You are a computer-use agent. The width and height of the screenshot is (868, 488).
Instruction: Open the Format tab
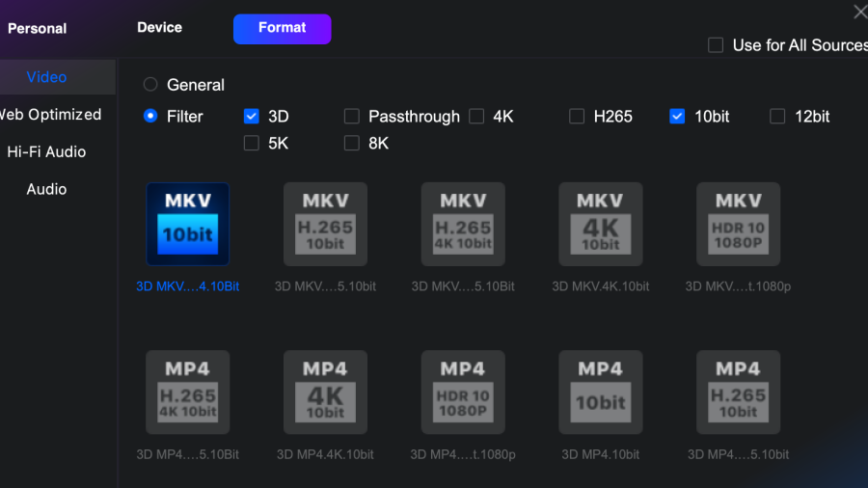click(x=282, y=29)
